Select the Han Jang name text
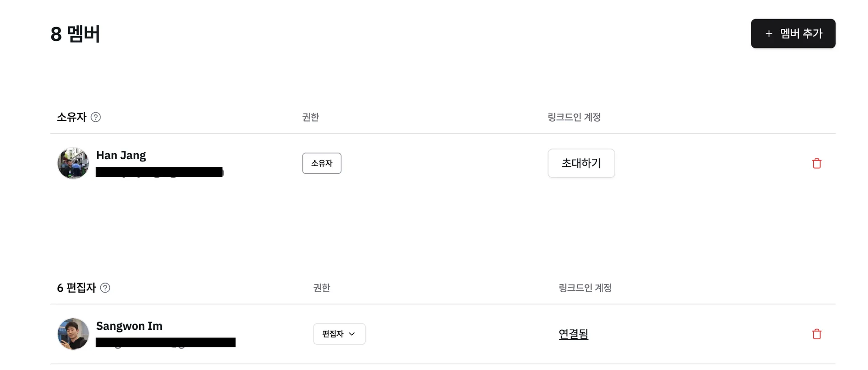Viewport: 868px width, 370px height. (x=121, y=155)
